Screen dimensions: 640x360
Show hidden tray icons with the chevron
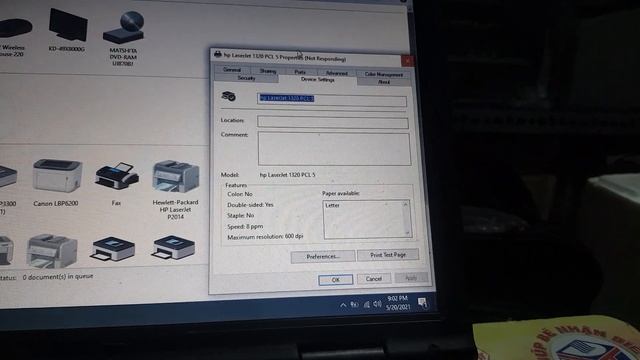point(343,305)
